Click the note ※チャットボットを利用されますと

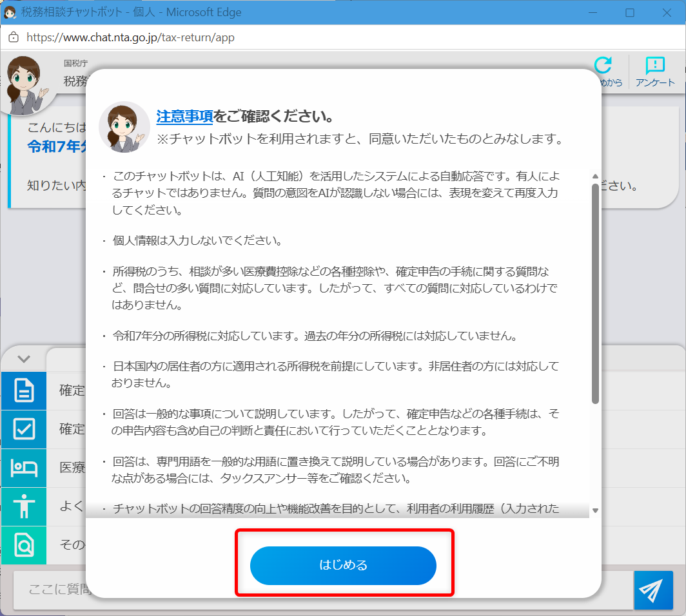coord(360,139)
